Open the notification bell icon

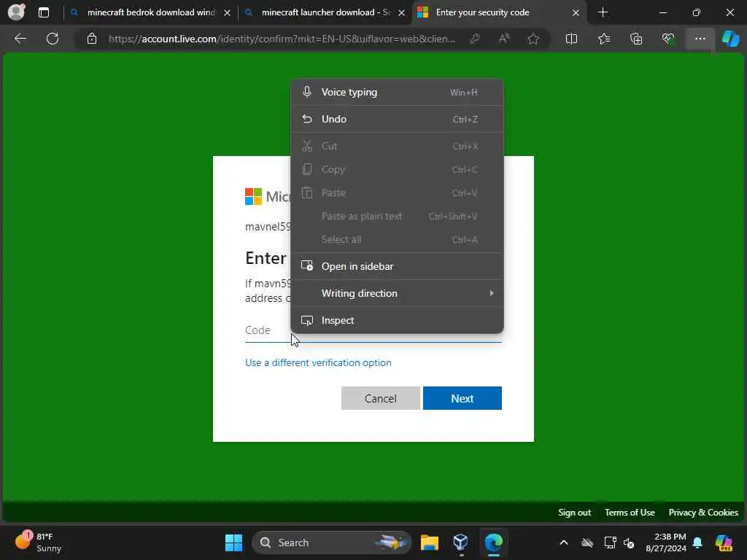697,542
